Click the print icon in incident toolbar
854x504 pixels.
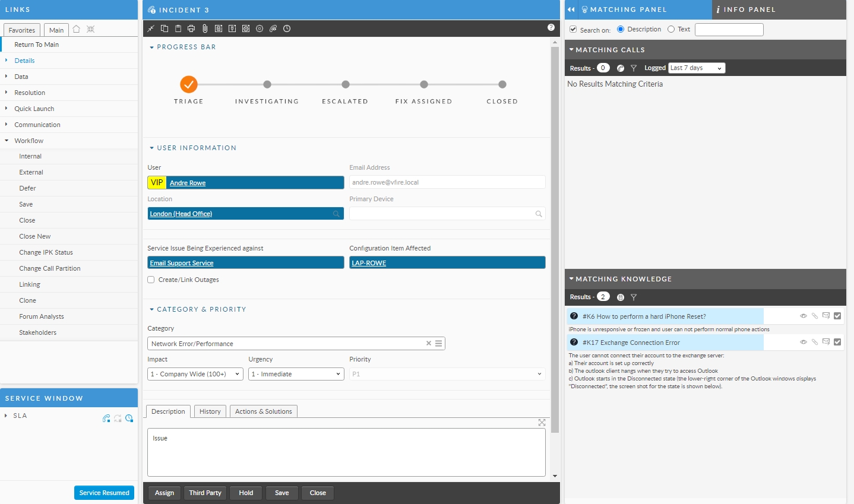coord(191,28)
